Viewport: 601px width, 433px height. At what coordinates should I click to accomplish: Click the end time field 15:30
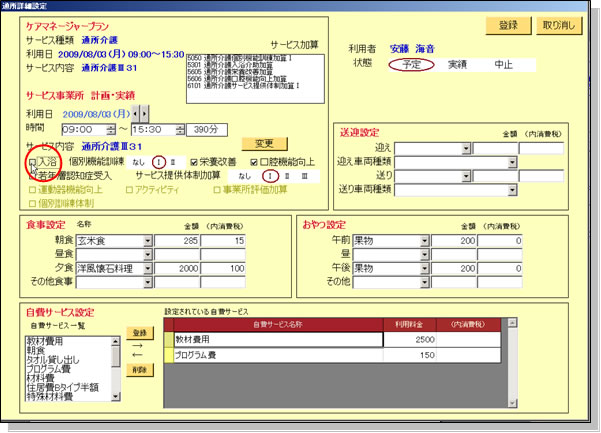(153, 130)
